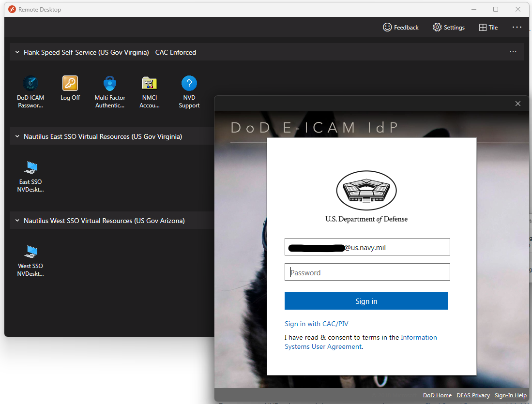The image size is (532, 404).
Task: Collapse the Nautilus West SSO section
Action: 17,220
